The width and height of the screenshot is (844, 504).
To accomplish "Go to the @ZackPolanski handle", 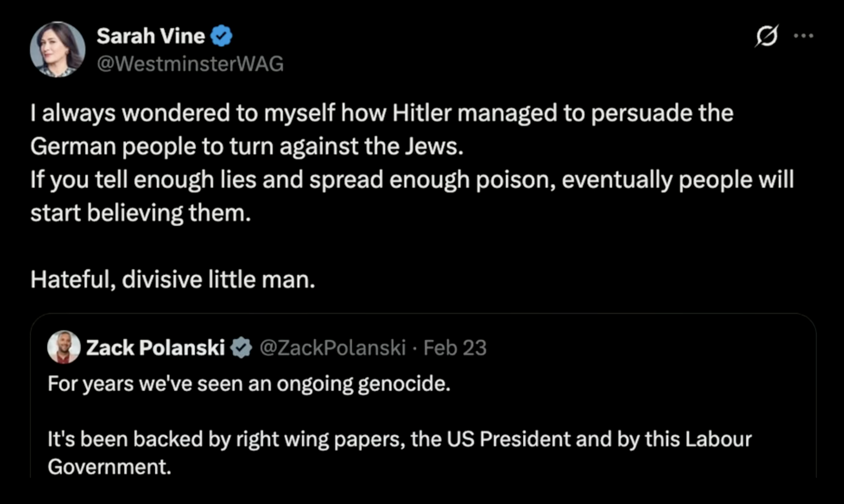I will click(x=332, y=348).
